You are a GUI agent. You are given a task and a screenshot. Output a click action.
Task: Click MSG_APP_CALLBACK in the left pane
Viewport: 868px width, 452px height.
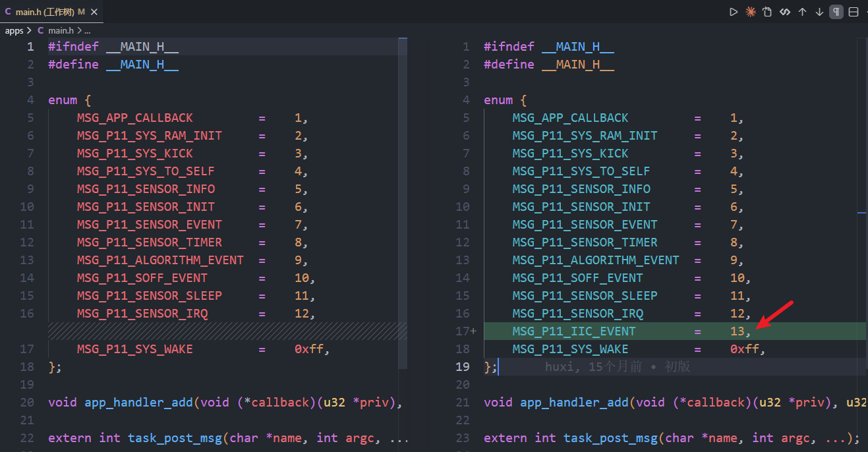(135, 117)
